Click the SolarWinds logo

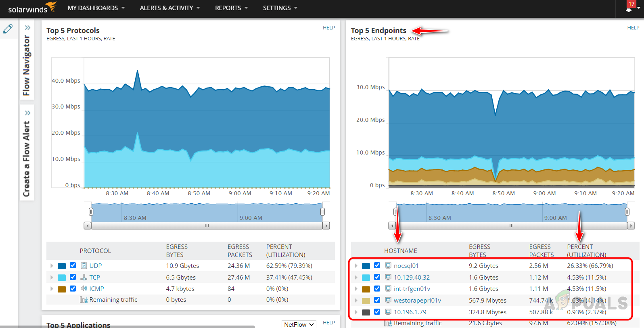(x=32, y=8)
